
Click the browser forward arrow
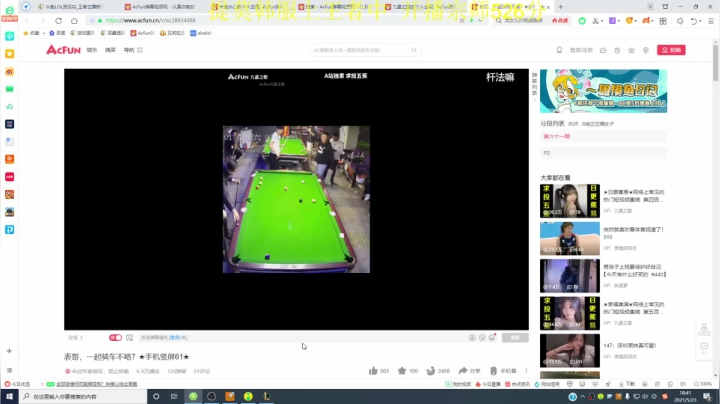pyautogui.click(x=43, y=21)
